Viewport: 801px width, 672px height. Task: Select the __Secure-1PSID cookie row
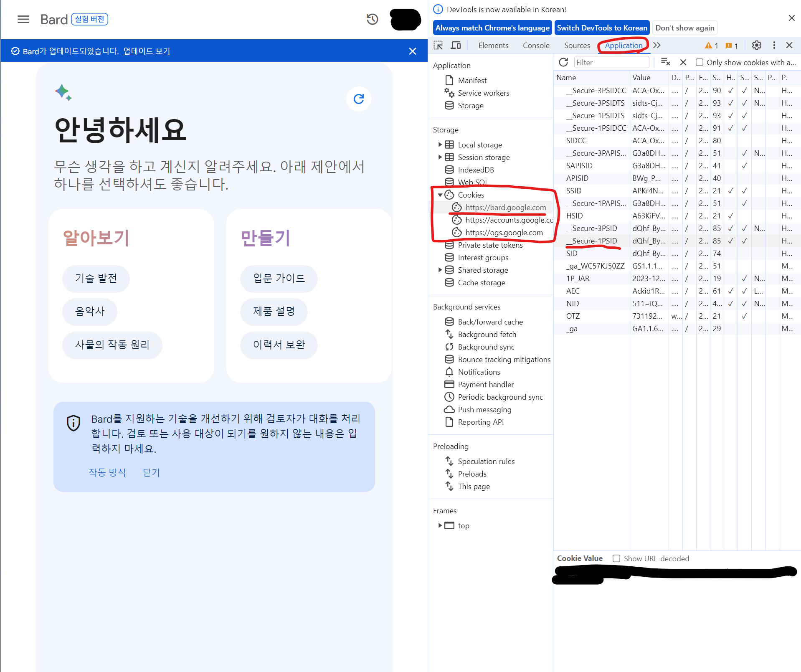pyautogui.click(x=677, y=241)
